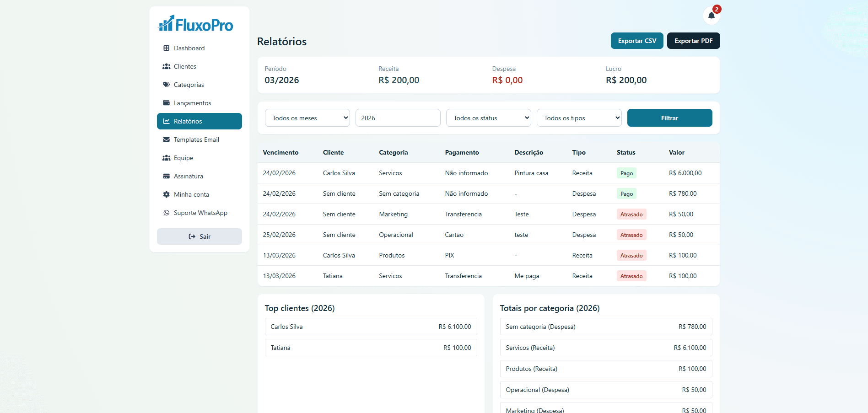Click the Templates Email envelope icon
Viewport: 868px width, 413px height.
(167, 139)
